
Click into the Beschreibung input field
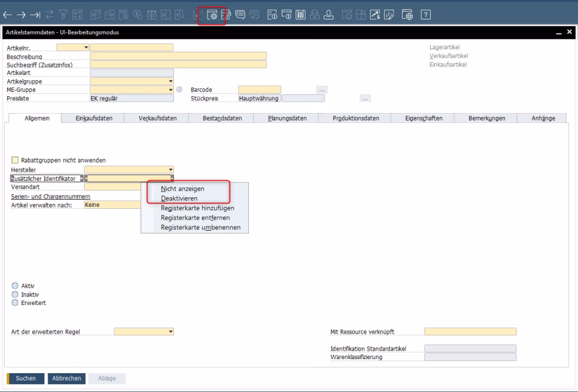click(x=178, y=56)
